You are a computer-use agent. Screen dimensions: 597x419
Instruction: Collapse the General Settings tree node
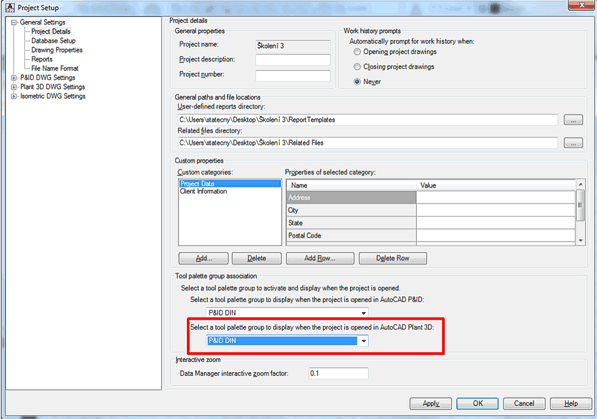point(14,22)
